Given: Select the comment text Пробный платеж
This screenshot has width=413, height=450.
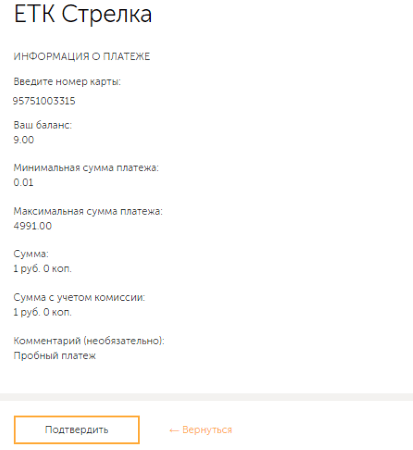Looking at the screenshot, I should 55,356.
